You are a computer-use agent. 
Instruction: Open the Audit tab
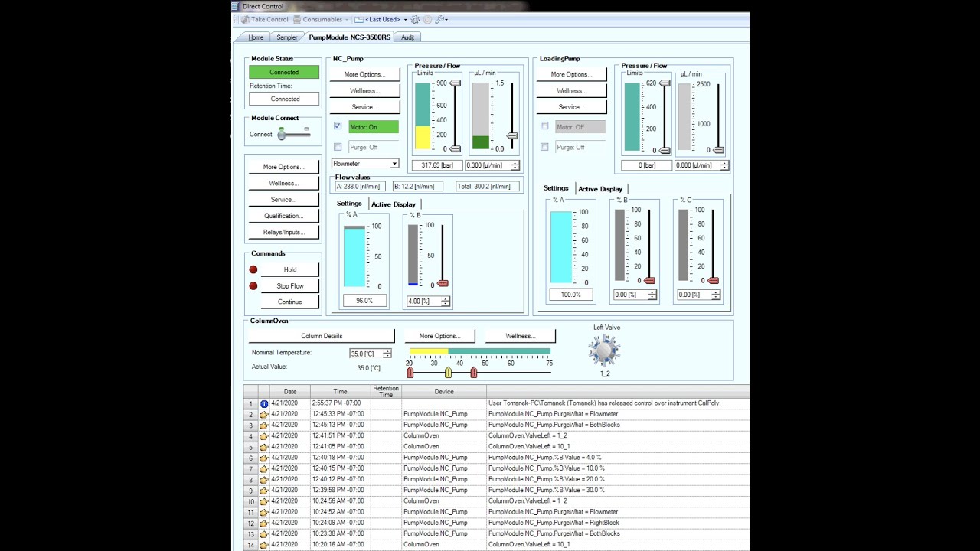(408, 37)
